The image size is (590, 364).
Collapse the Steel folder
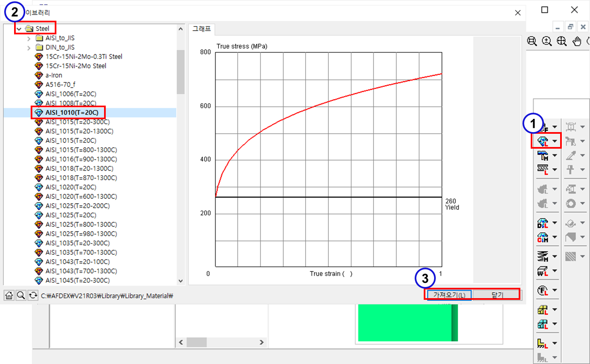[19, 29]
